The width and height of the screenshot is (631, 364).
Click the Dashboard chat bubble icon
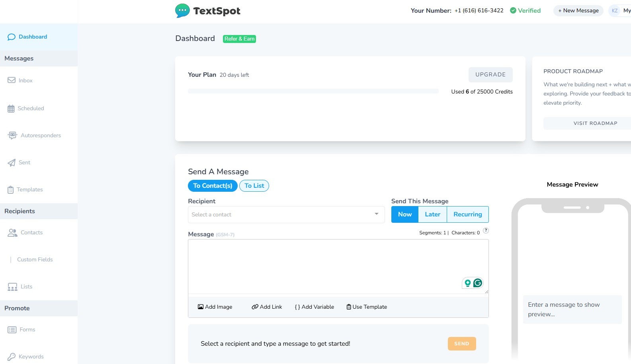click(12, 37)
